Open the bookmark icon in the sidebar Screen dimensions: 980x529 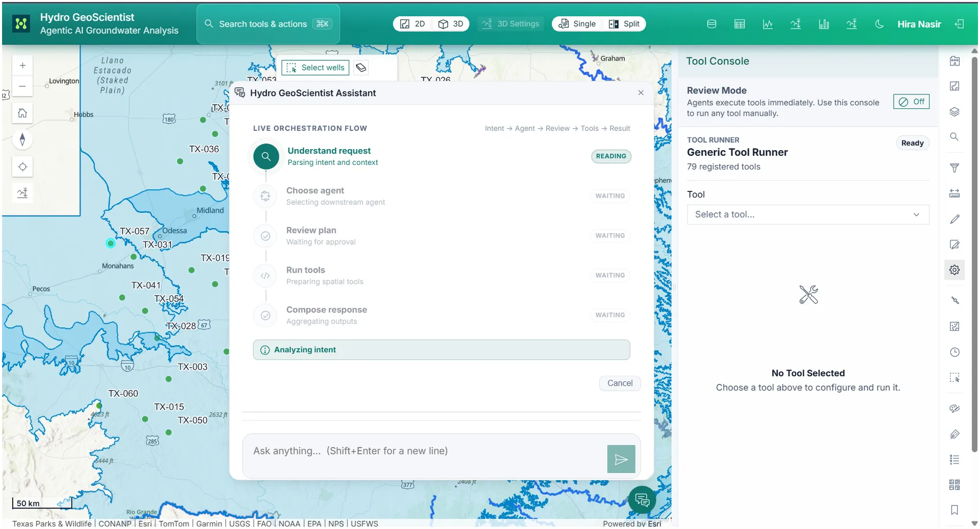click(x=954, y=510)
